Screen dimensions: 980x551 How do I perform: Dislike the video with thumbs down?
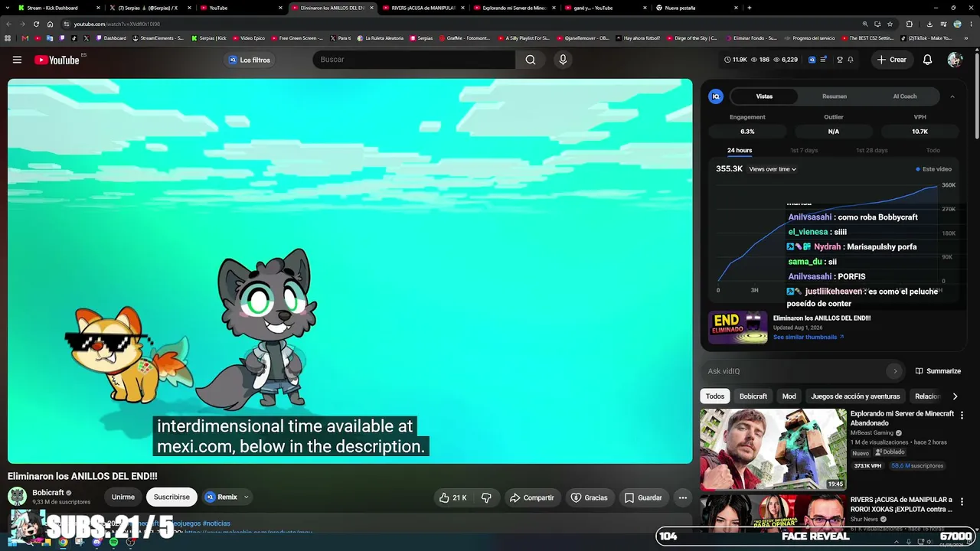coord(486,497)
